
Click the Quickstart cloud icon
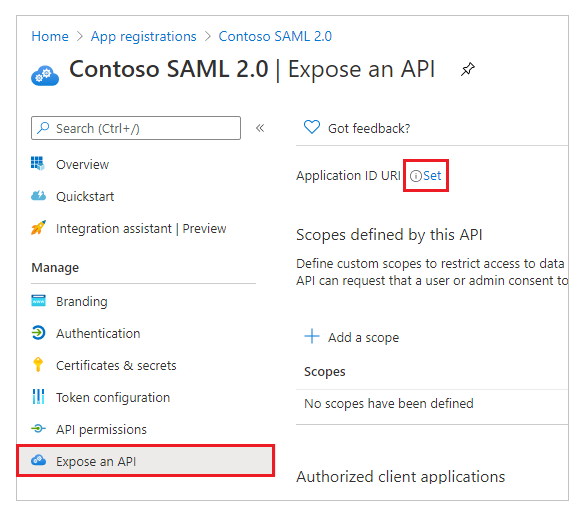[x=38, y=196]
